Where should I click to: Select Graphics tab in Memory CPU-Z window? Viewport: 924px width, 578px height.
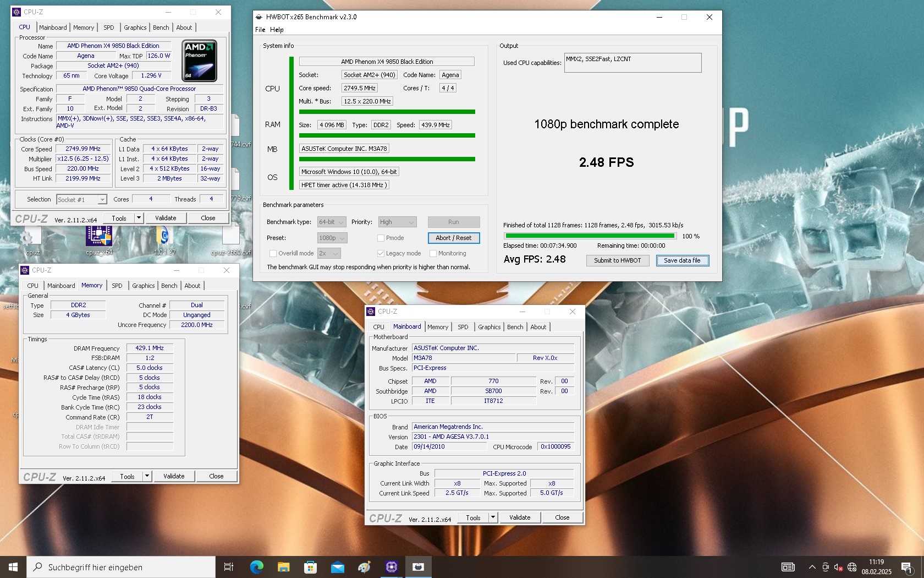pos(143,286)
